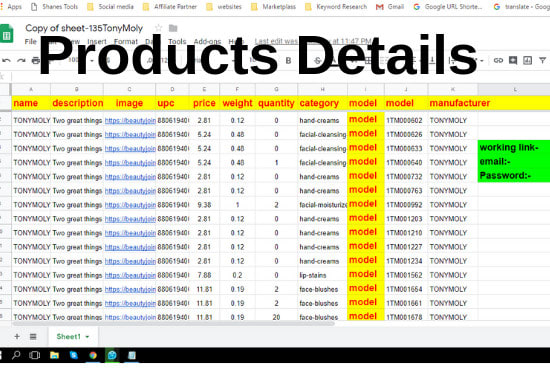Click the Task View taskbar icon
Image resolution: width=550 pixels, height=370 pixels.
click(x=34, y=355)
